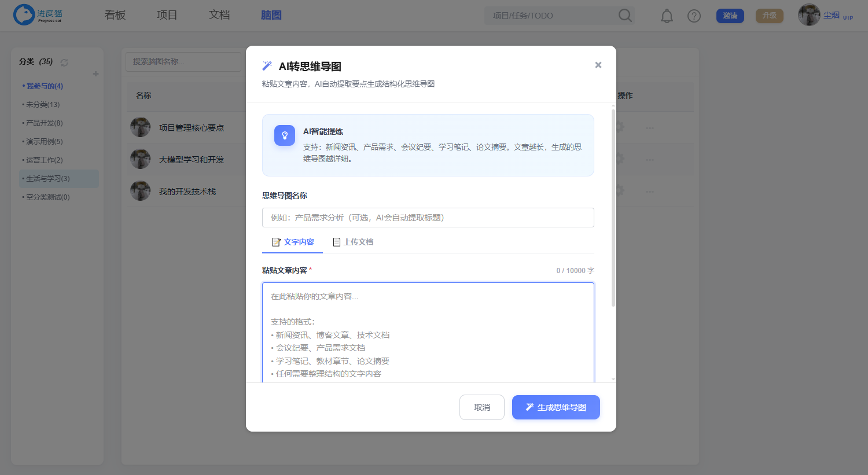Click the dialog vertical scrollbar

(x=613, y=208)
